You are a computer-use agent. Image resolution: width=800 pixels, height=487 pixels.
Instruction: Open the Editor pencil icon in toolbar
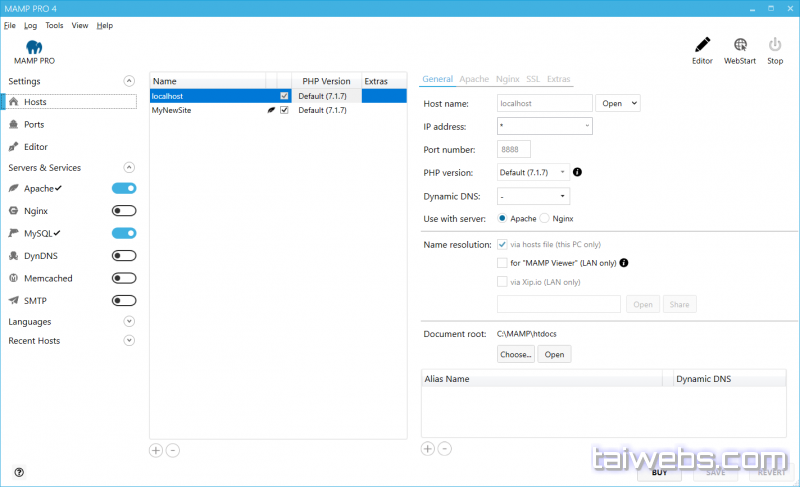702,45
